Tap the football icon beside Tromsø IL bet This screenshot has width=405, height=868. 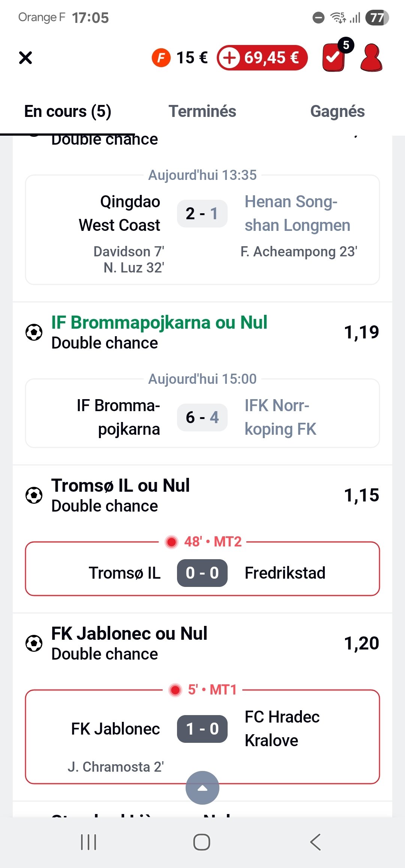[34, 495]
